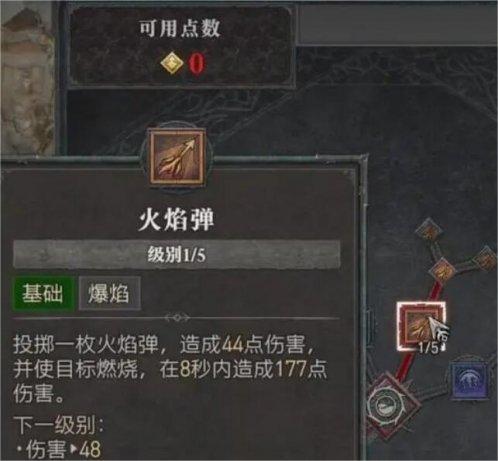Click the 基础 skill tag
Viewport: 498px width, 461px height.
tap(42, 294)
